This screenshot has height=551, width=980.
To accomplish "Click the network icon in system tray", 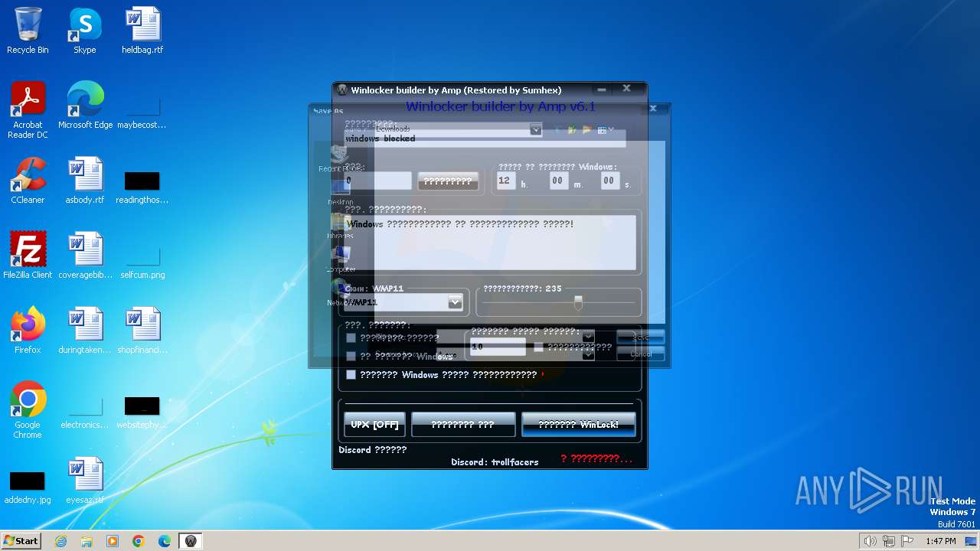I will click(x=889, y=541).
